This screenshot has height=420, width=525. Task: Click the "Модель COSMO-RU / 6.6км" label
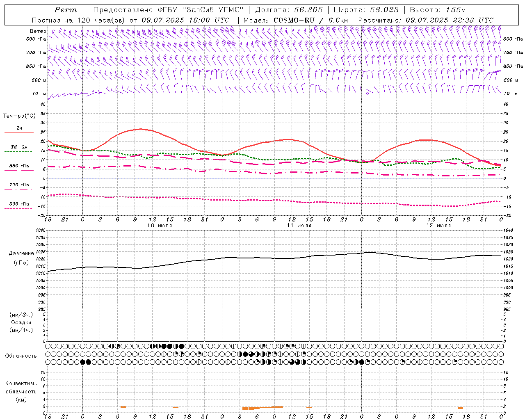(296, 20)
